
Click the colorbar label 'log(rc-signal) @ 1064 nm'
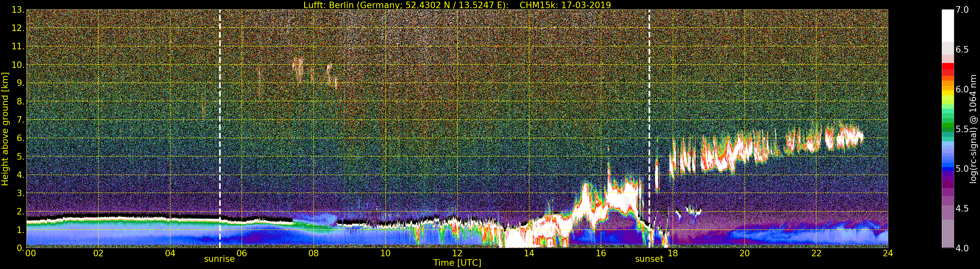point(973,129)
